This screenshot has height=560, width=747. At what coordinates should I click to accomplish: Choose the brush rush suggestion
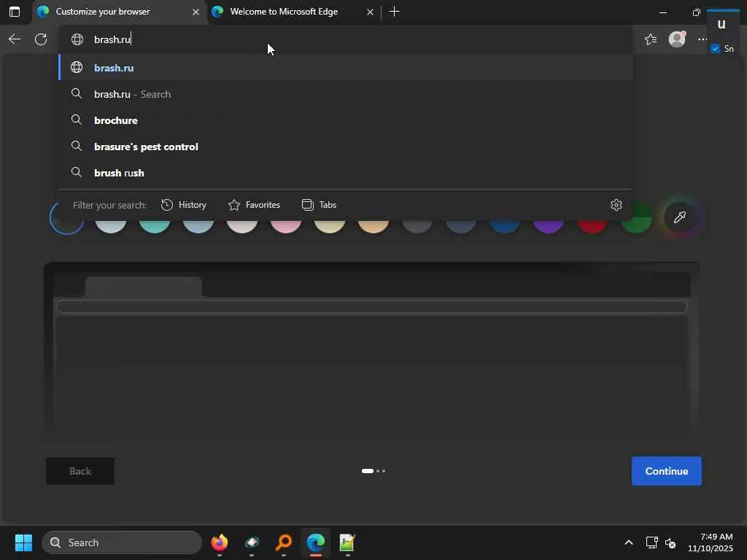346,173
